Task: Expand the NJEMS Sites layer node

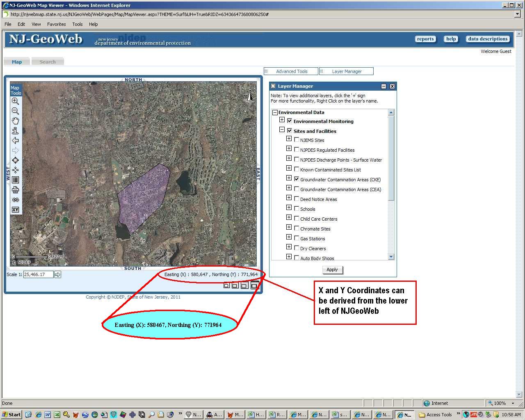Action: coord(289,139)
